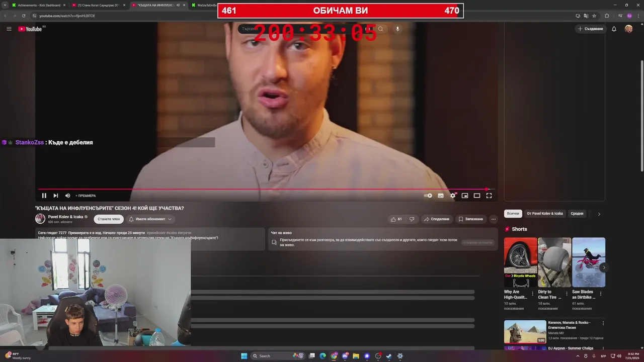Close the current YouTube browser tab
This screenshot has width=644, height=362.
[184, 5]
